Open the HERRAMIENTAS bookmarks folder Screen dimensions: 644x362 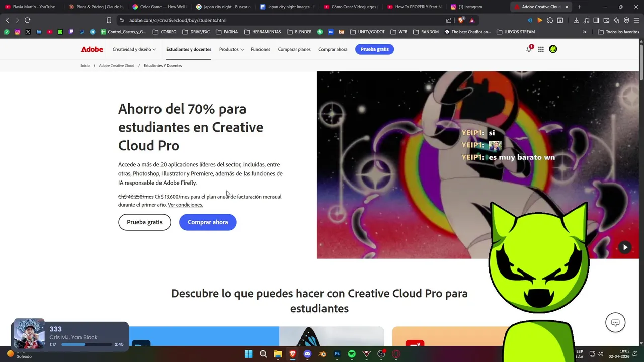262,32
